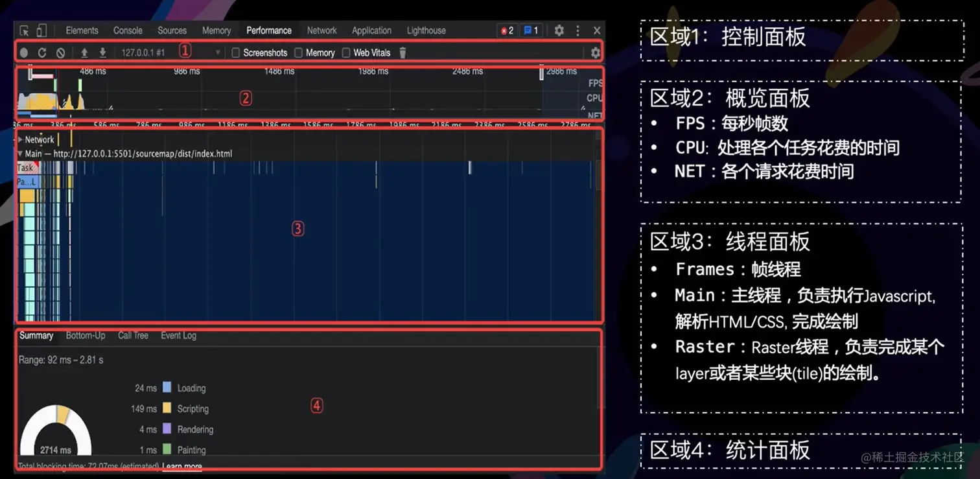Load a profile using the upload arrow

click(x=84, y=53)
